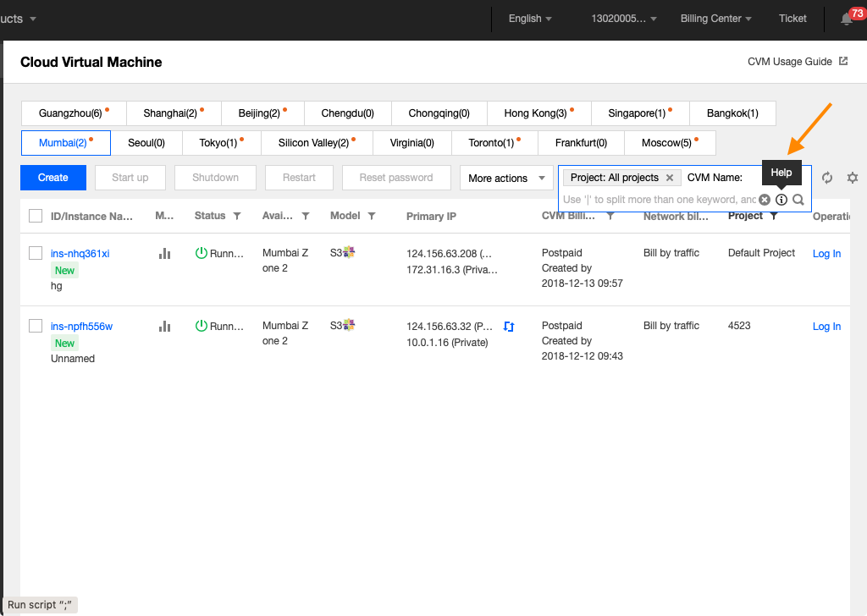The width and height of the screenshot is (867, 616).
Task: Click the Start up button
Action: click(130, 178)
